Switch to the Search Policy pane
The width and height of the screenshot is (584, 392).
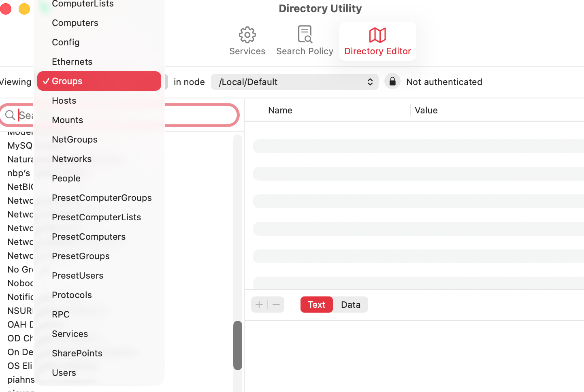pos(305,40)
